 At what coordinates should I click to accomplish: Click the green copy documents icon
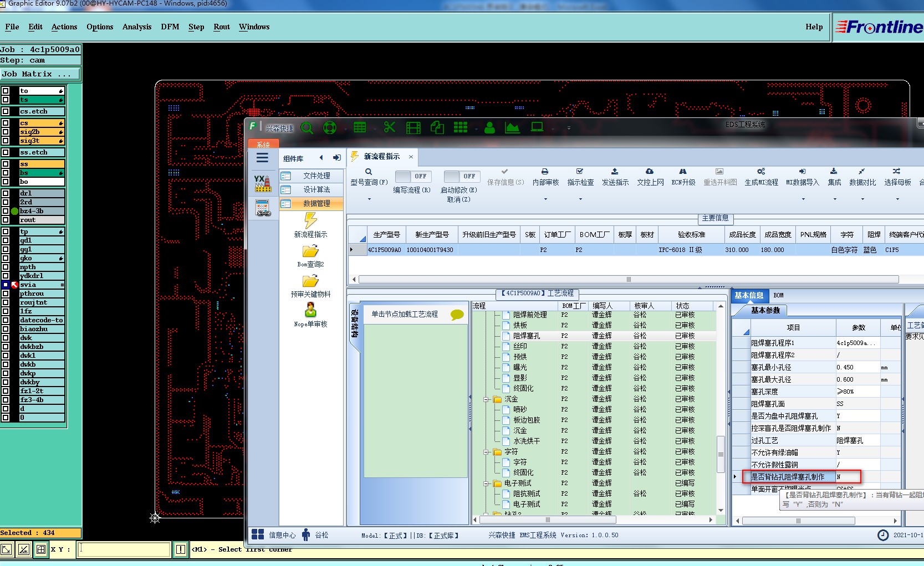(437, 128)
